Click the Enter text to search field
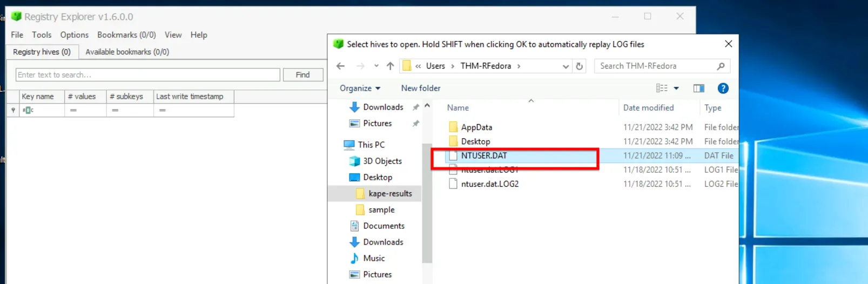 pyautogui.click(x=147, y=75)
